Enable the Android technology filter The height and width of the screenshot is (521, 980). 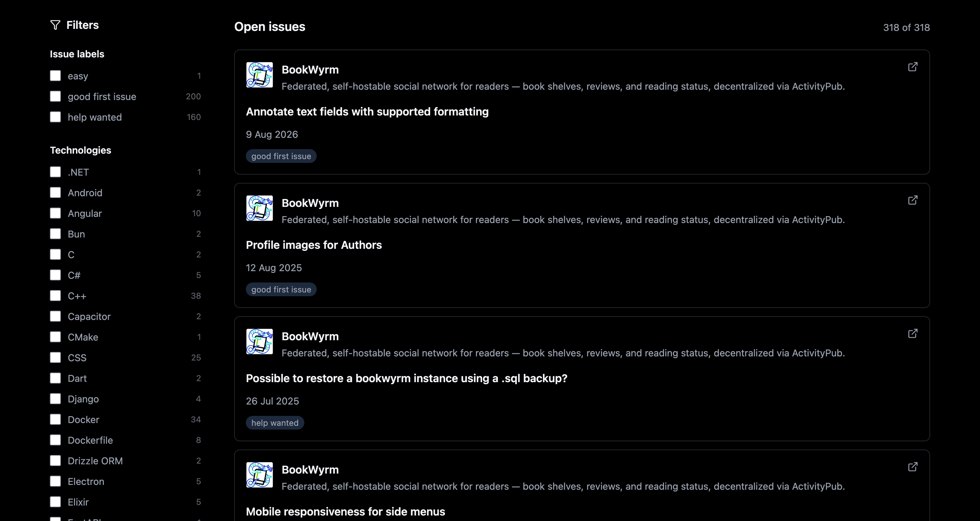pyautogui.click(x=56, y=192)
